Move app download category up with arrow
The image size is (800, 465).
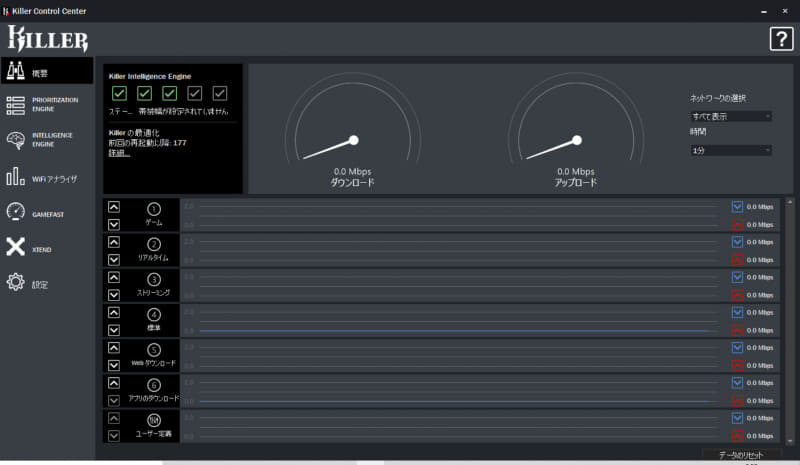tap(114, 383)
